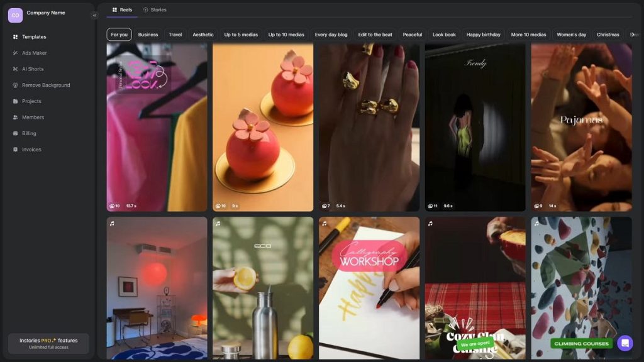
Task: Click the Ads Maker wand icon
Action: pyautogui.click(x=15, y=53)
